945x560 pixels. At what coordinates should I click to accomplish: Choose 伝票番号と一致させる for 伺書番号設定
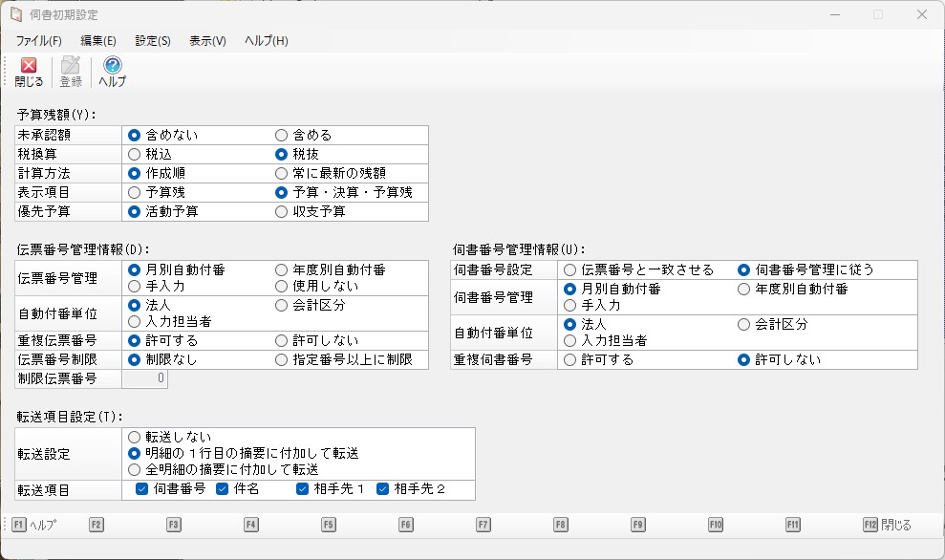coord(570,270)
